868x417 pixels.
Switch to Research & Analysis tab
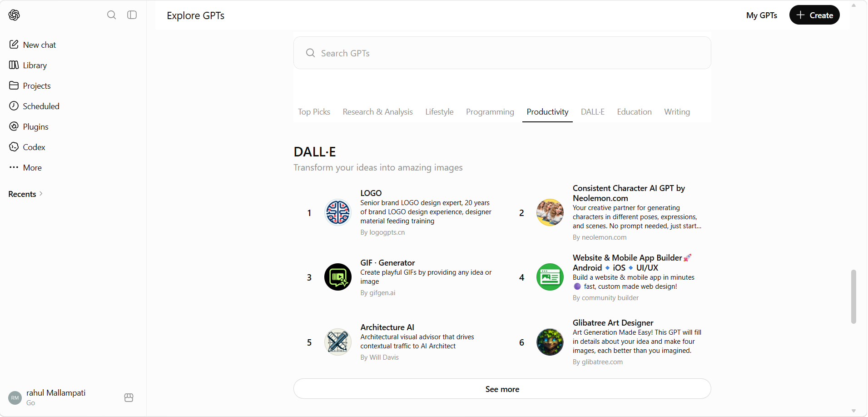378,112
